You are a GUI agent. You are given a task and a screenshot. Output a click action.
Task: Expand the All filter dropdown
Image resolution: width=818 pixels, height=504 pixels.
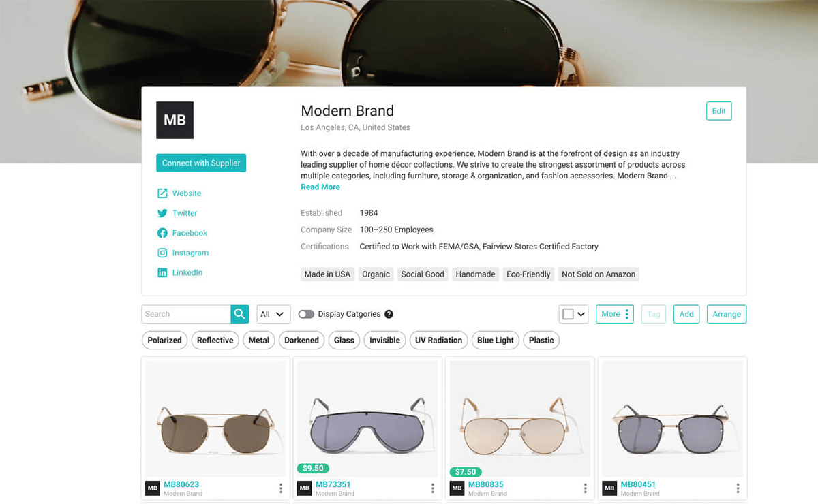coord(273,314)
